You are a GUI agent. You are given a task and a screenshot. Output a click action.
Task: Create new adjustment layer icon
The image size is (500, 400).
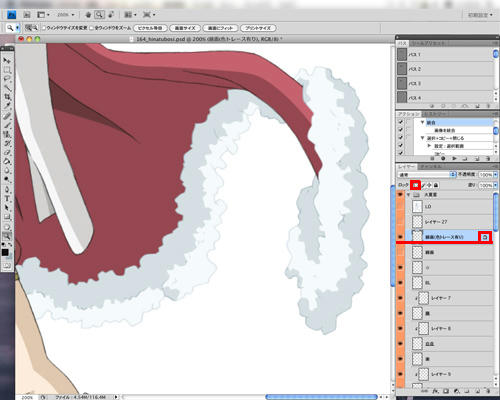click(457, 391)
